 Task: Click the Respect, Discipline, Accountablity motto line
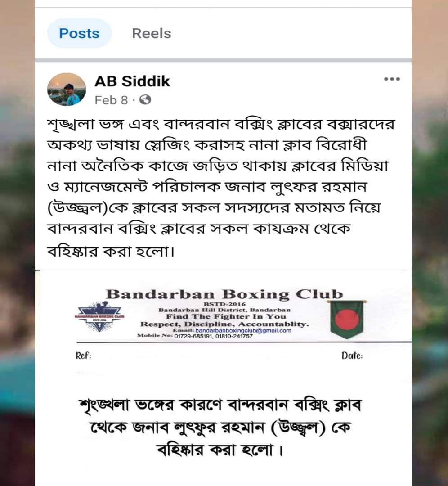coord(224,324)
